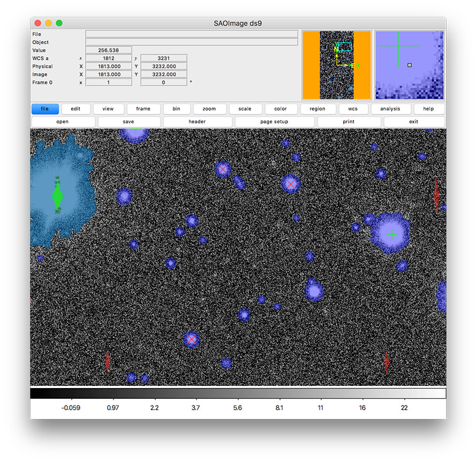Open the image header viewer
This screenshot has height=462, width=476.
coord(197,122)
